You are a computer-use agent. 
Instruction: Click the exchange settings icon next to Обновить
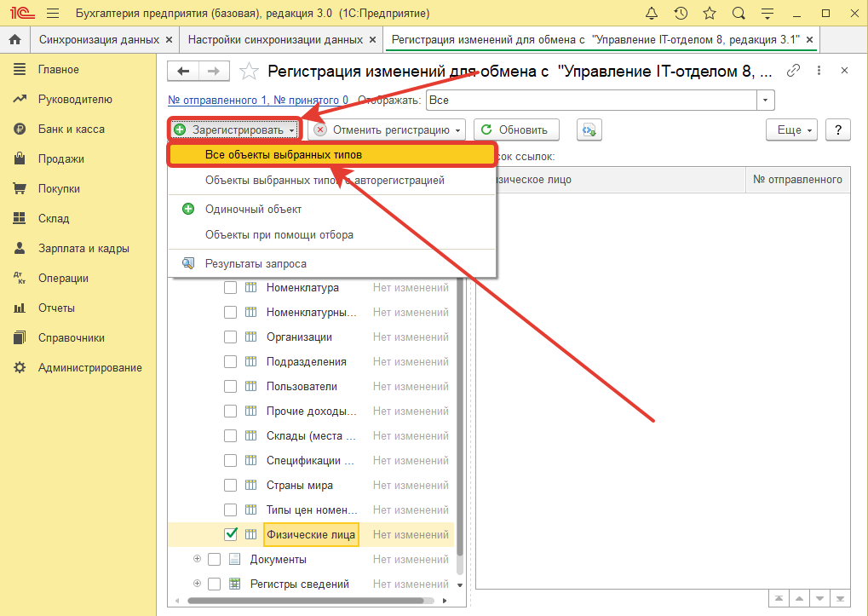click(589, 130)
